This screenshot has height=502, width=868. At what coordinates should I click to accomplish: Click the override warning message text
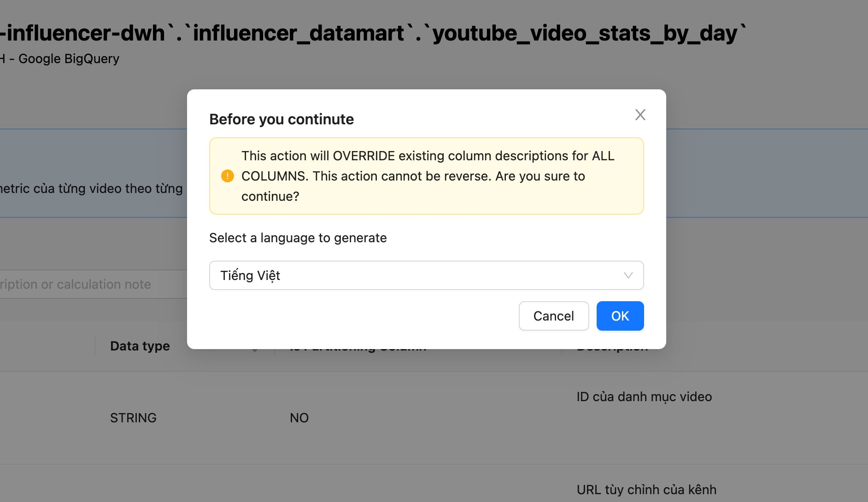pyautogui.click(x=428, y=176)
